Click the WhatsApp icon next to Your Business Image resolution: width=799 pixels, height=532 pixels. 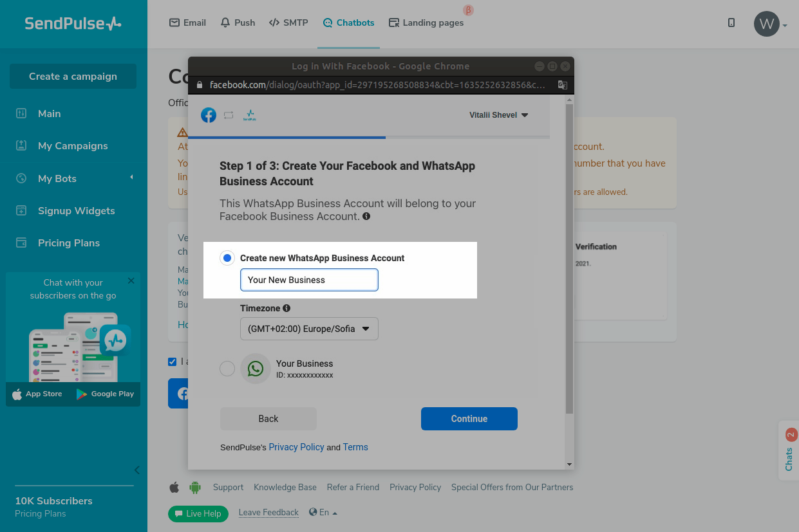click(256, 369)
